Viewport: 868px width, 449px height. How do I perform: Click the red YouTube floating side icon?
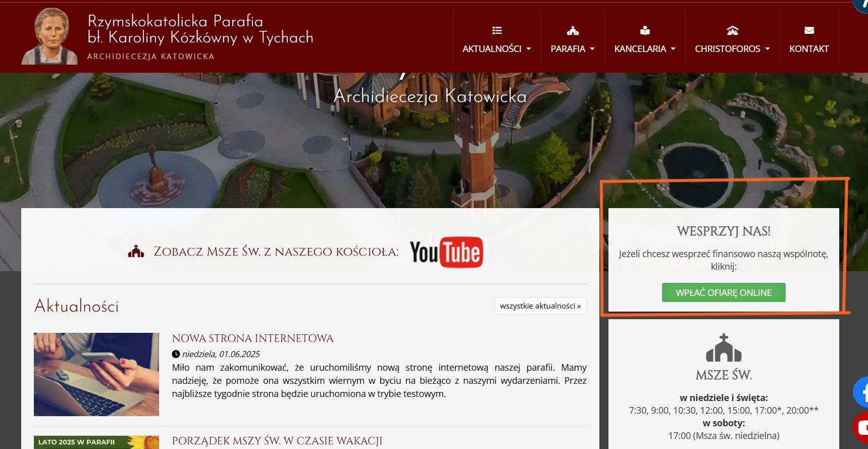click(x=861, y=427)
